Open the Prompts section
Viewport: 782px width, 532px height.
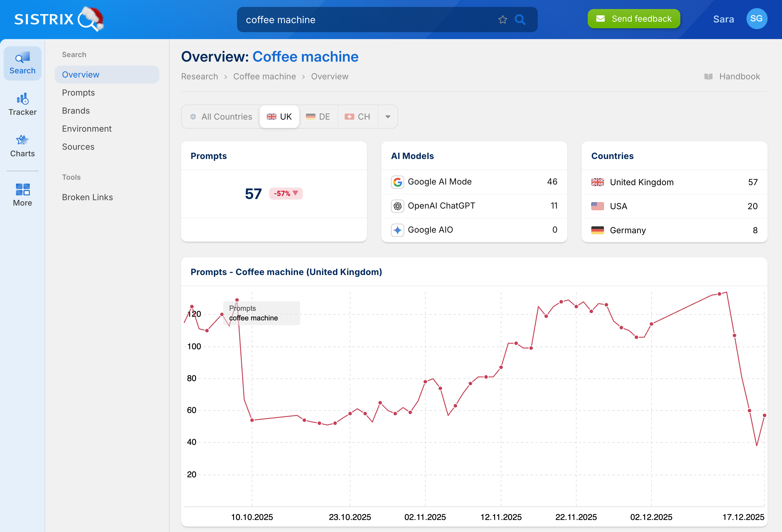coord(79,93)
